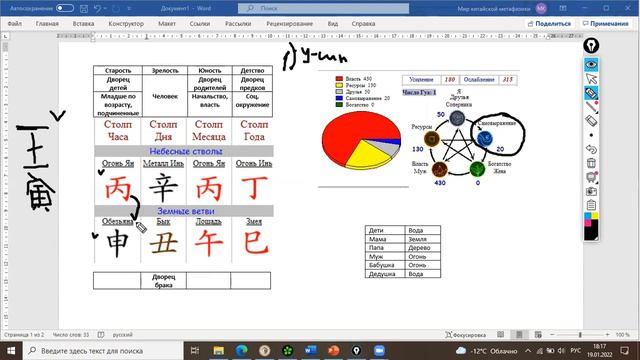640x360 pixels.
Task: Open the Вид tab
Action: click(333, 24)
